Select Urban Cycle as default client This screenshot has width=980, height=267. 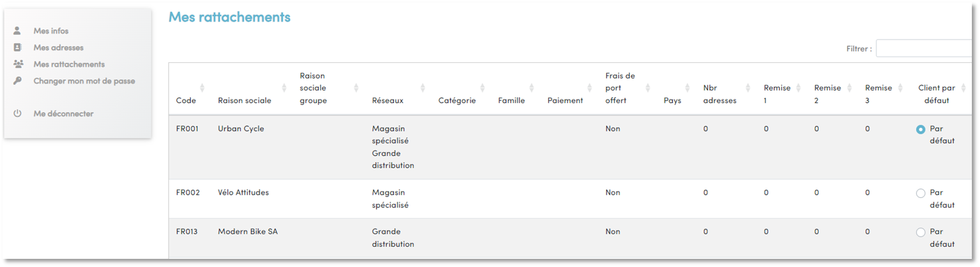(920, 129)
